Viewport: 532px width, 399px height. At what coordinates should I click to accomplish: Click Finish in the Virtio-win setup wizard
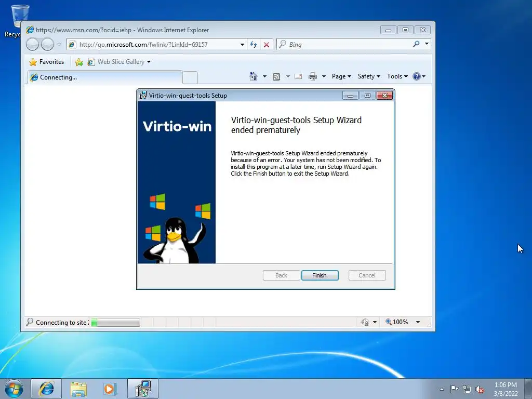(320, 275)
